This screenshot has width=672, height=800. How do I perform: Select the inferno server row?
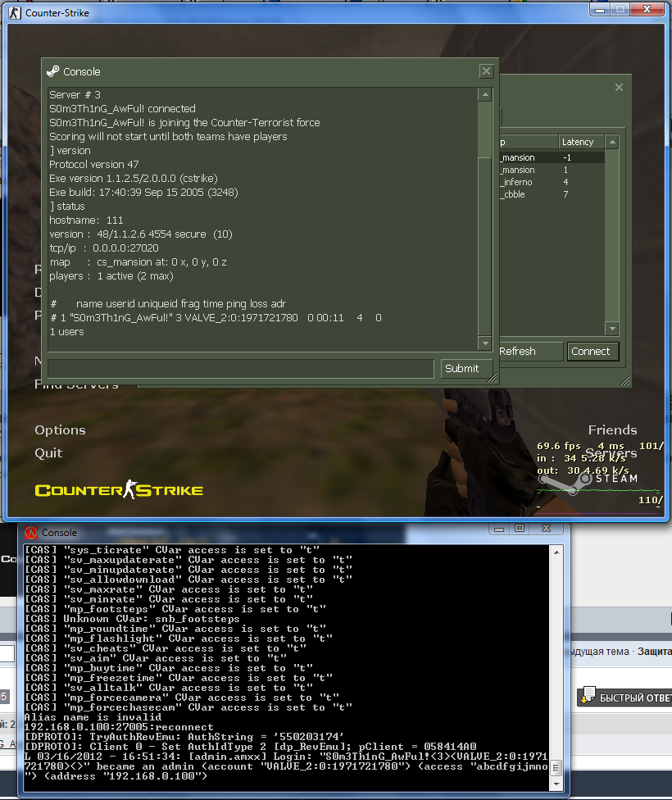tap(552, 182)
